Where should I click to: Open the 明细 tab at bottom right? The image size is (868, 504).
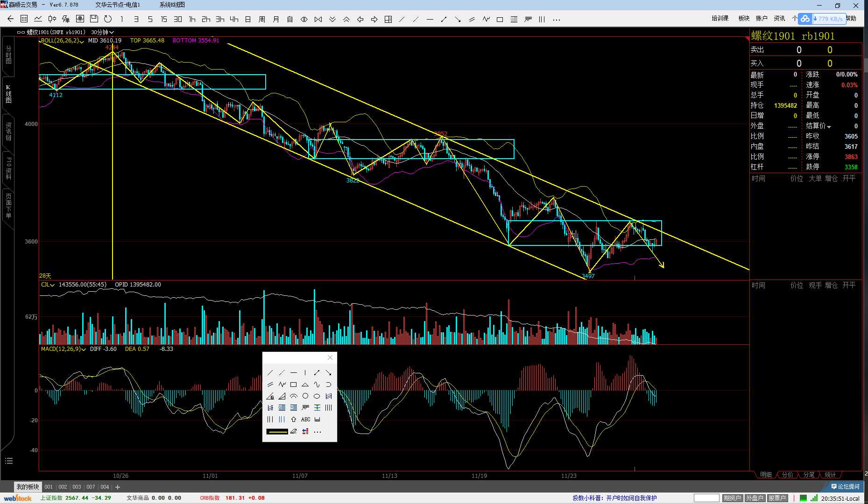(x=766, y=475)
